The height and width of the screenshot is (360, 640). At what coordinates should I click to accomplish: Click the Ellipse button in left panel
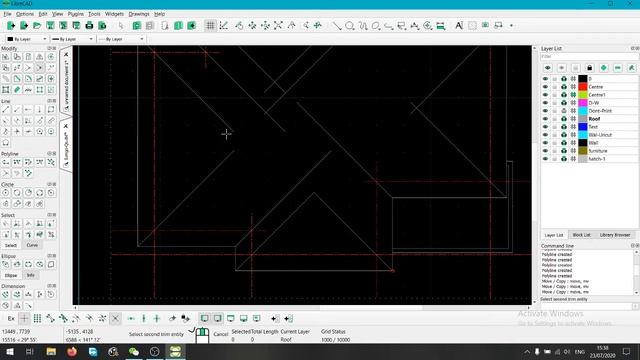11,276
